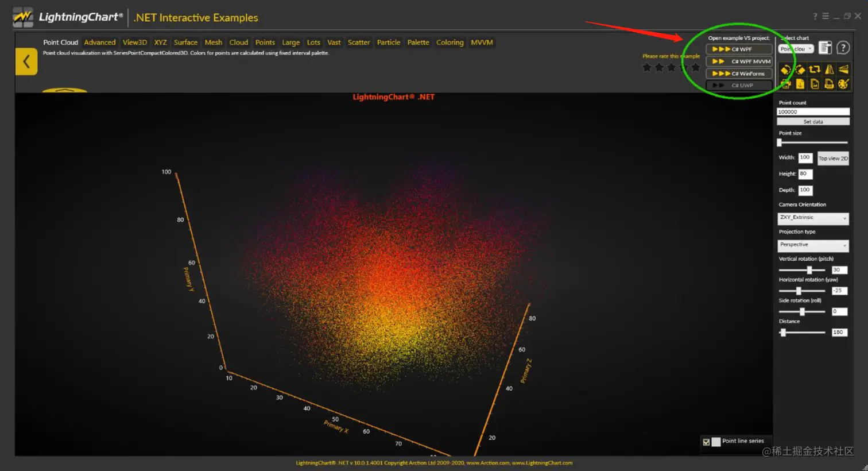
Task: Click the yellow loop arrows icon
Action: pyautogui.click(x=815, y=70)
